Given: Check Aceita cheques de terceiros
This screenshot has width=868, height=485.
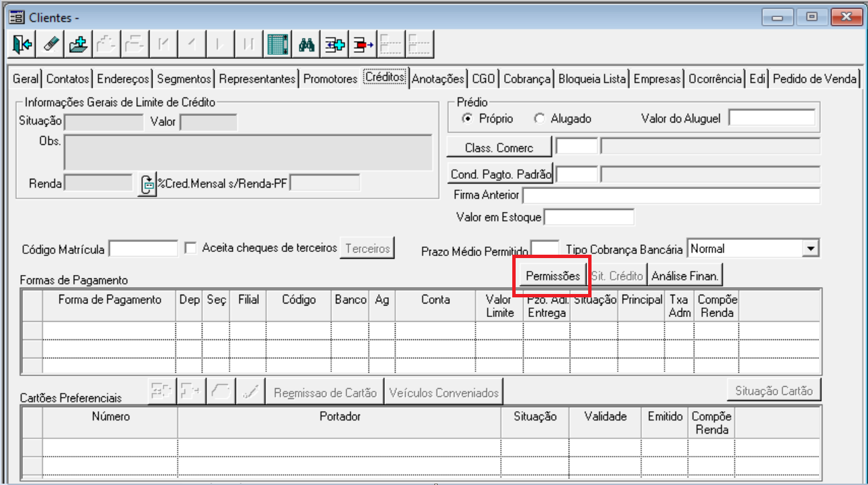Looking at the screenshot, I should pyautogui.click(x=190, y=248).
